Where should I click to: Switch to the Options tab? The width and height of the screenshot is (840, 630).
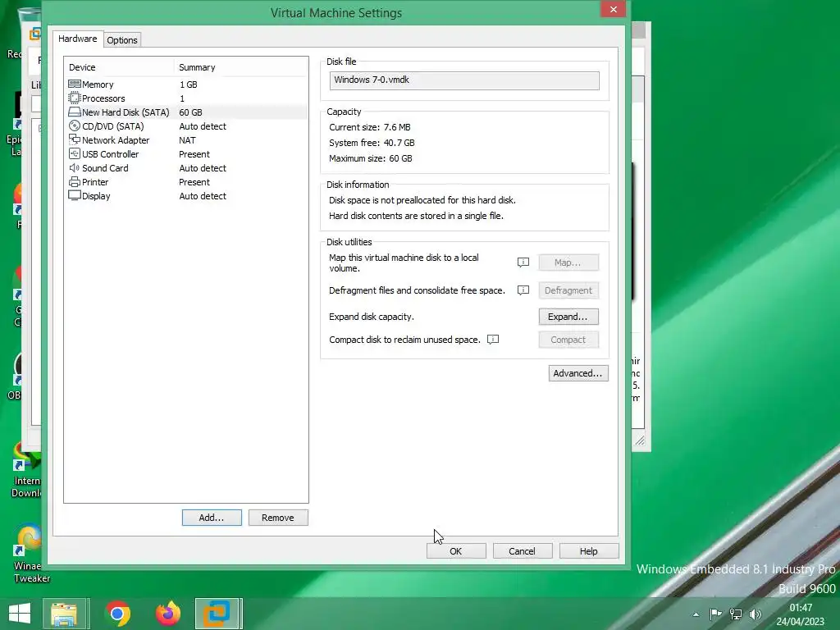click(x=122, y=40)
